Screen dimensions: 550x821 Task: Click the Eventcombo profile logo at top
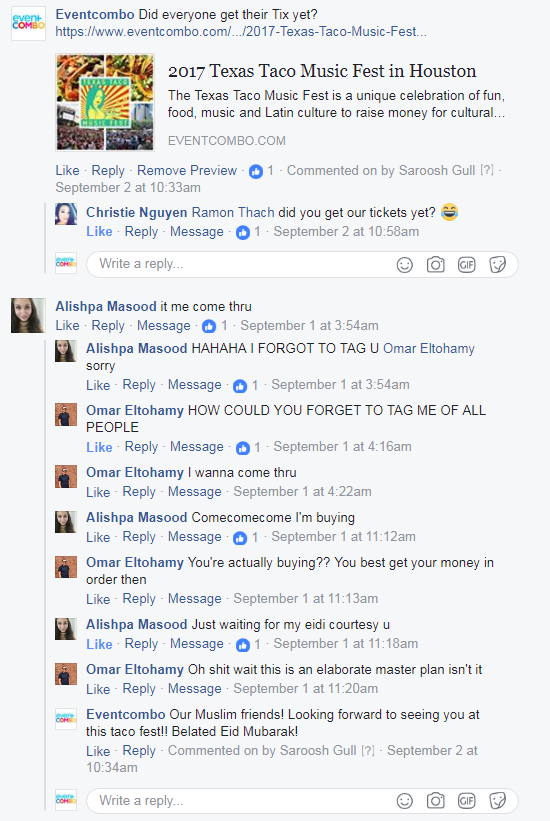28,24
